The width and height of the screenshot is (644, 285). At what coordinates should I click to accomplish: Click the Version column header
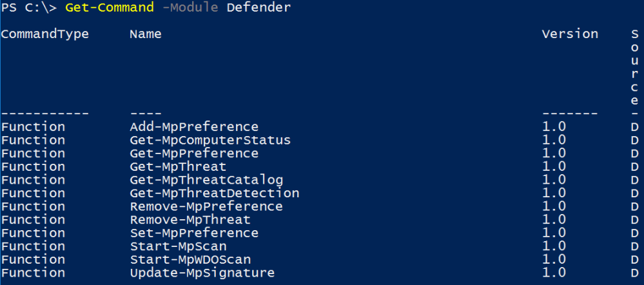click(570, 34)
